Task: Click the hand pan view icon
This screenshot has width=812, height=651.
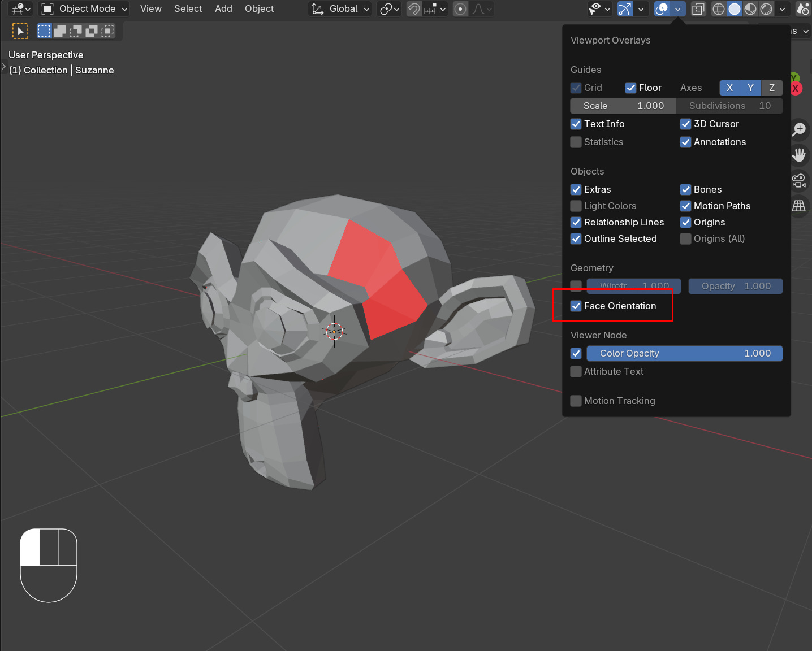Action: coord(798,155)
